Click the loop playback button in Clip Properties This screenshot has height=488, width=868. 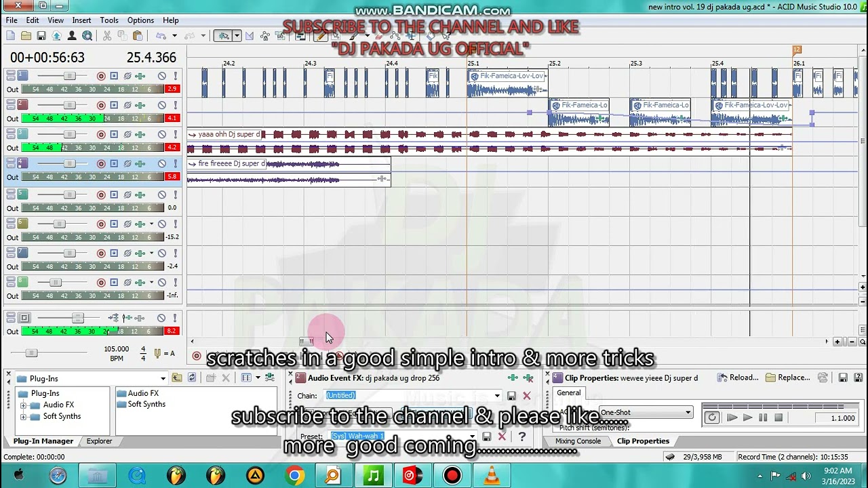711,418
